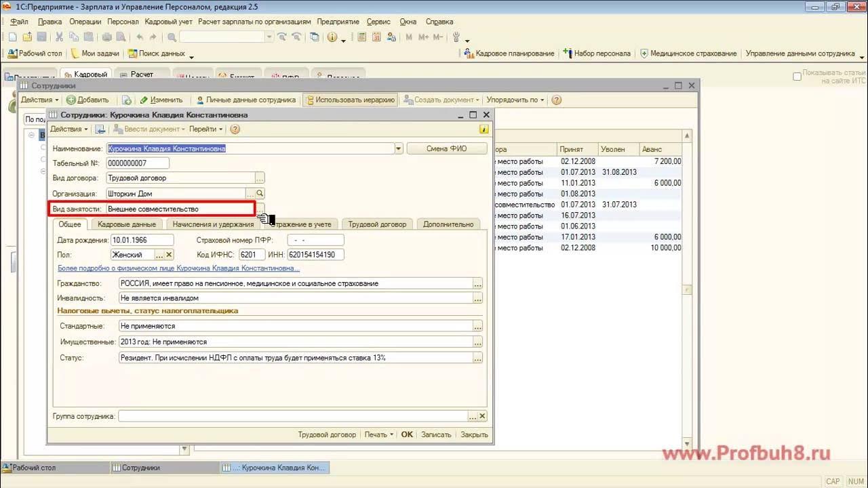Click the OK button in employee card
Screen dimensions: 868x488
(x=407, y=434)
